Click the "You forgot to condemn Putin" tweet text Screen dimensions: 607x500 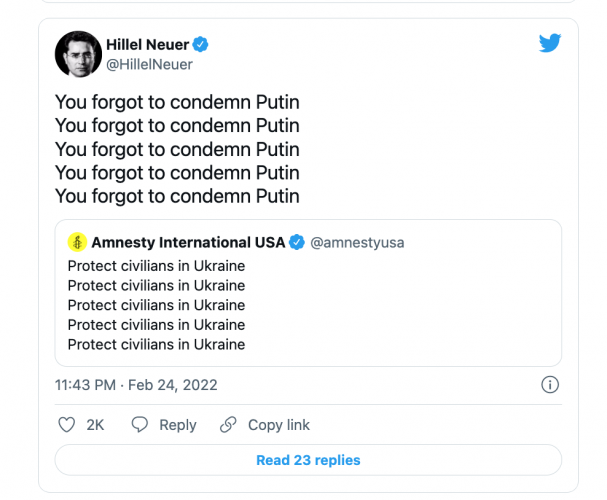click(x=177, y=149)
